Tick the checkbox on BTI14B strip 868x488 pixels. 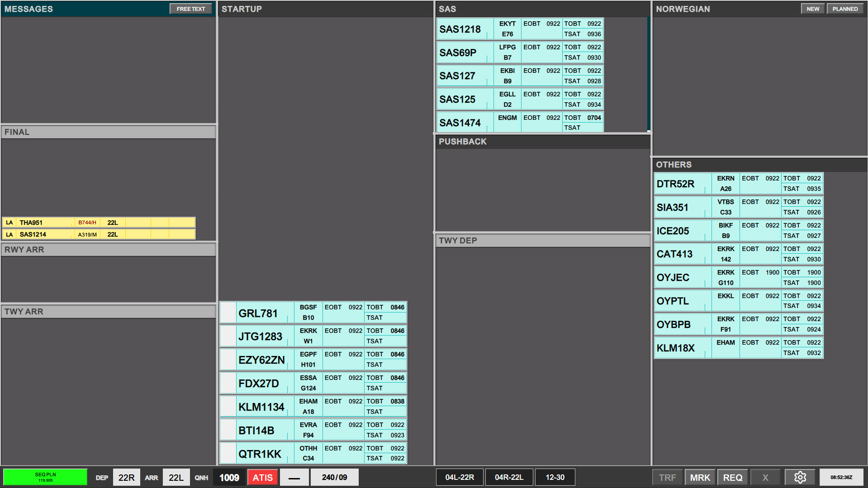pos(228,430)
